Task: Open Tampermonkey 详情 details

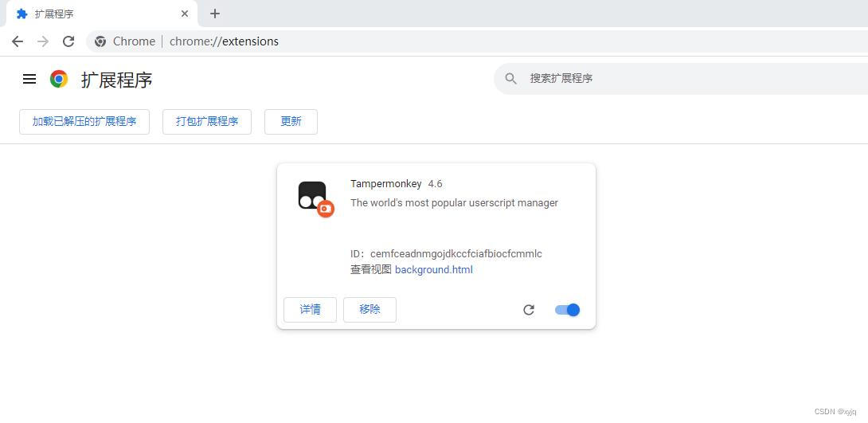Action: [x=310, y=310]
